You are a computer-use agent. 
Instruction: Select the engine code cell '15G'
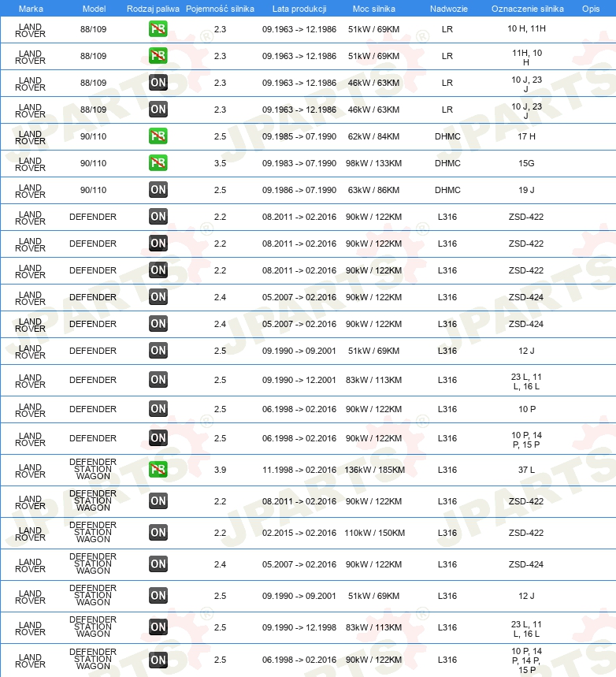(x=526, y=163)
